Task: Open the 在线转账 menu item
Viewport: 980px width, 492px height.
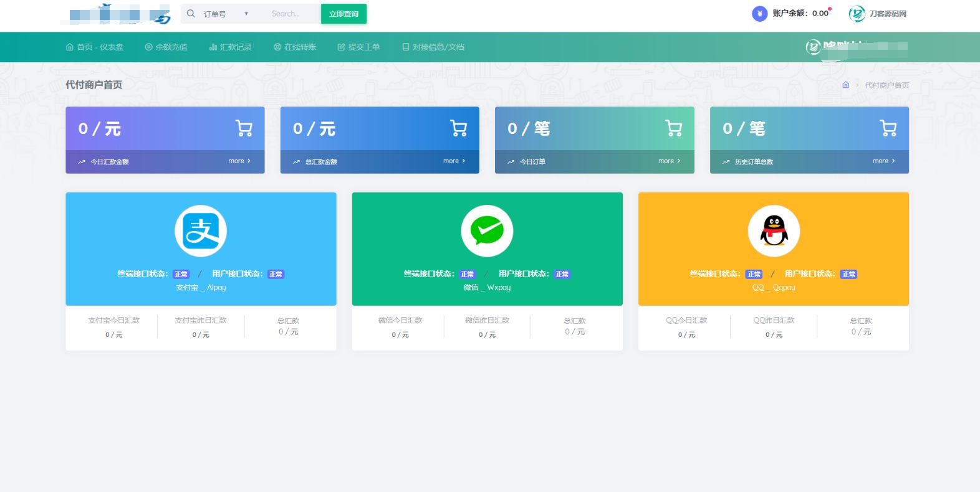Action: [x=295, y=47]
